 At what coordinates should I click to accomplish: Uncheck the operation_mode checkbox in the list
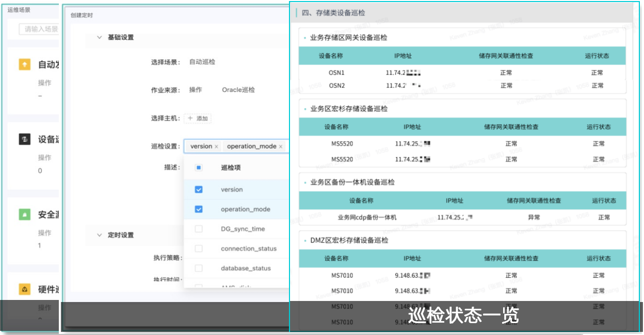tap(199, 209)
